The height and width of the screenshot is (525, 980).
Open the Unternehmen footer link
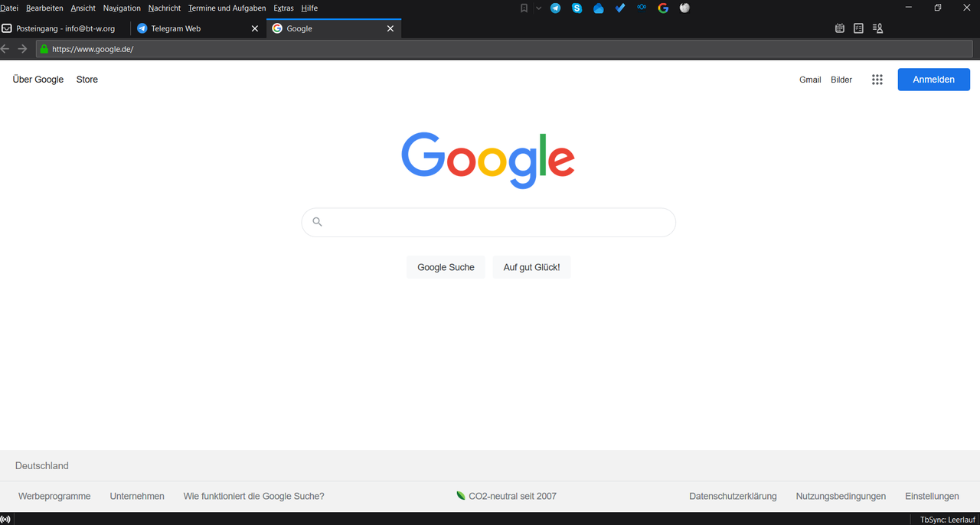point(137,496)
